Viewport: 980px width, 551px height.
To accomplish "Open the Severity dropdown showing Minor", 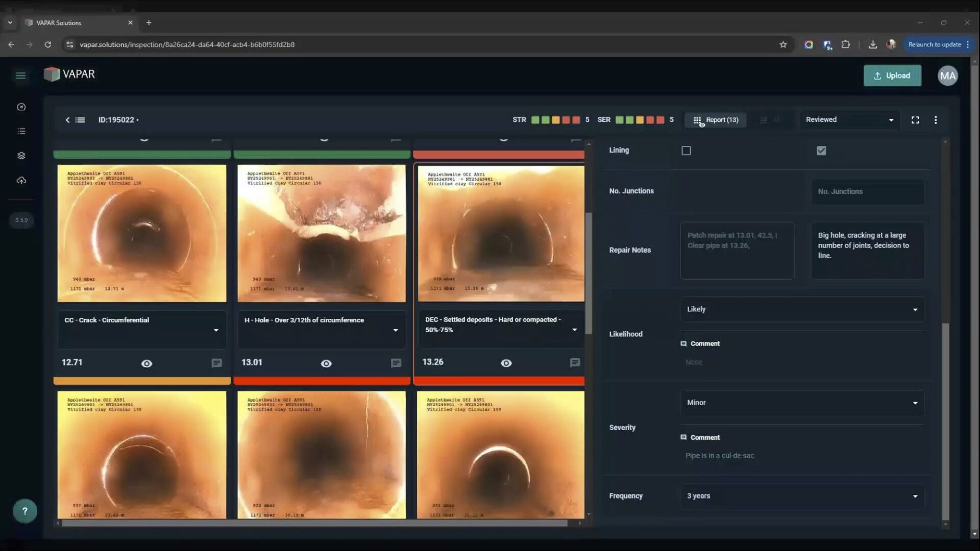I will pyautogui.click(x=802, y=403).
